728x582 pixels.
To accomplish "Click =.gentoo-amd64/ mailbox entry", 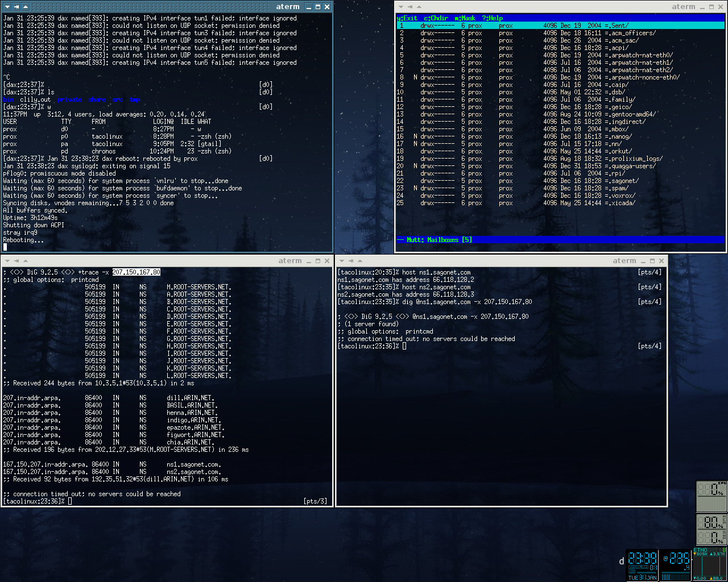I will [560, 114].
